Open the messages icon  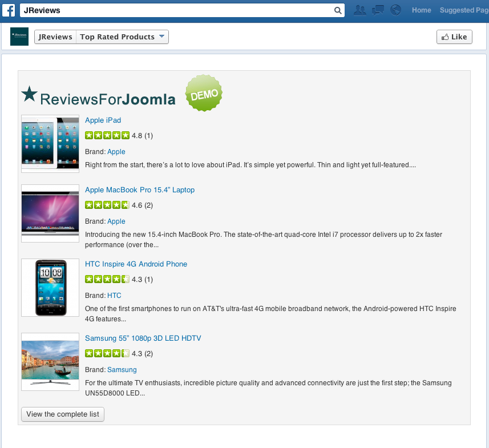click(378, 10)
